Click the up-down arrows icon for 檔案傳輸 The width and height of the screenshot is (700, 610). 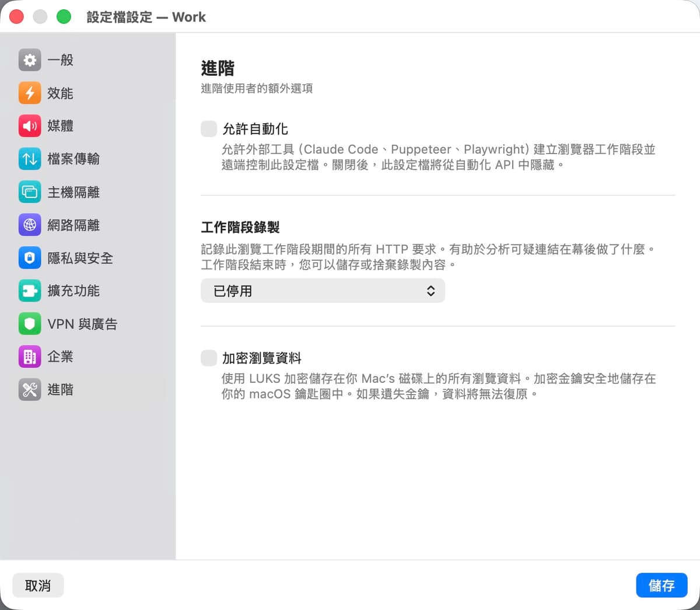pos(30,159)
